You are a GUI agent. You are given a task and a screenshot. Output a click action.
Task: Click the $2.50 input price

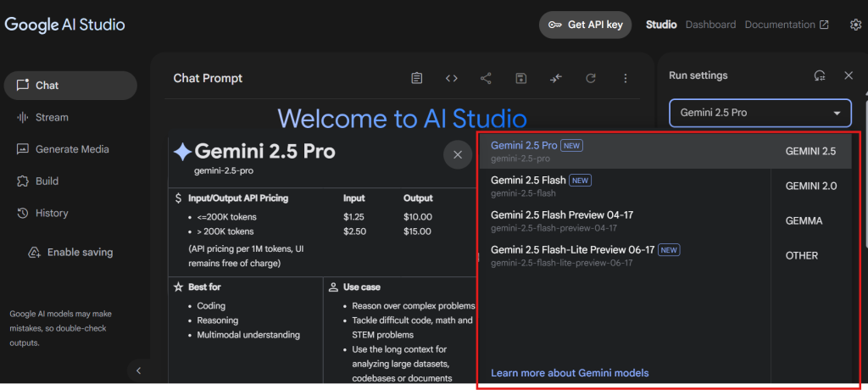point(355,231)
